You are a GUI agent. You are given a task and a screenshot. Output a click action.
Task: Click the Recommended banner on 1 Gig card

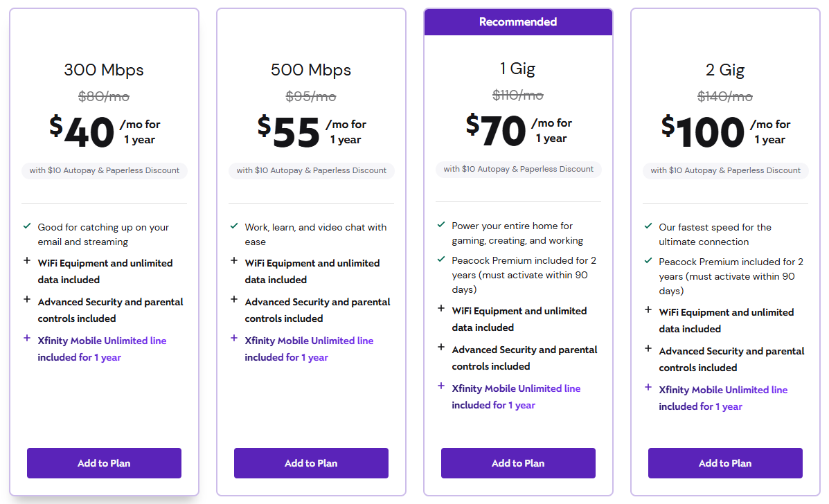tap(518, 22)
